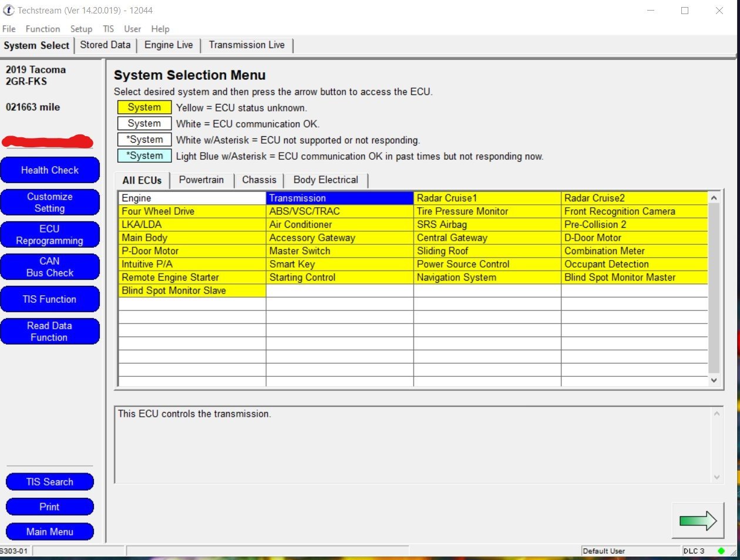
Task: Show the Chassis ECU tab
Action: pyautogui.click(x=259, y=180)
